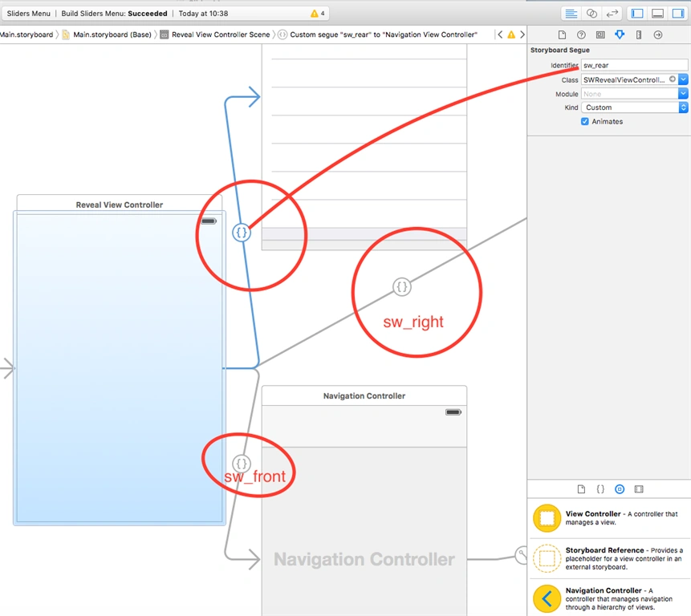Viewport: 691px width, 616px height.
Task: Select the View Controller library object
Action: tap(609, 518)
